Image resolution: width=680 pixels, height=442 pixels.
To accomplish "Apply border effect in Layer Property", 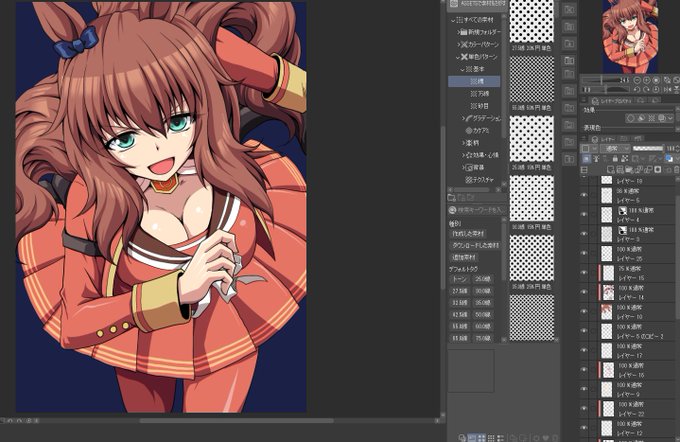I will pyautogui.click(x=631, y=118).
